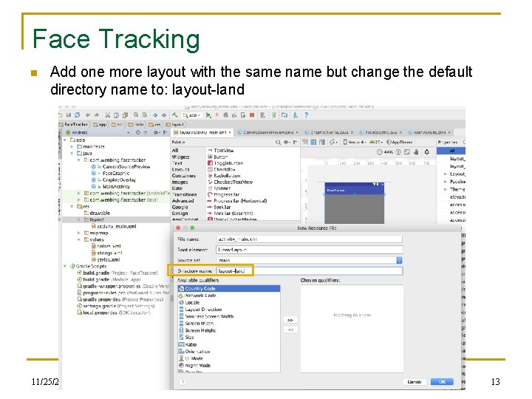This screenshot has width=532, height=399.
Task: Click the Project panel settings gear icon
Action: 157,133
